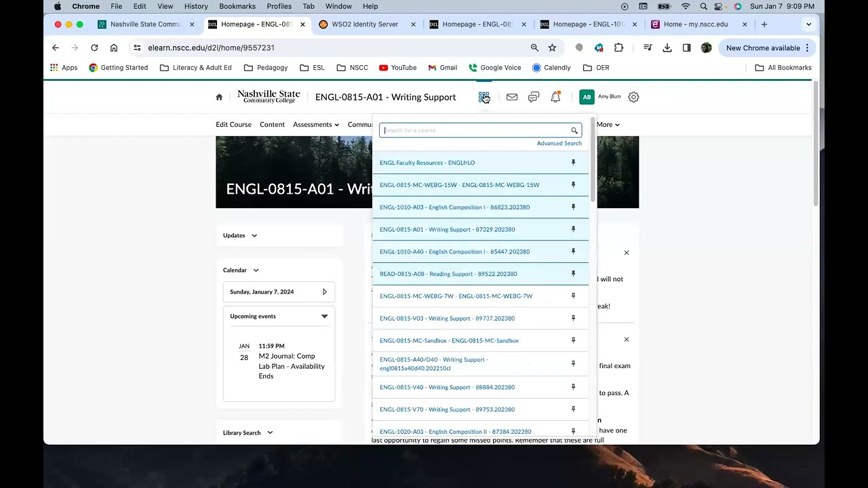Bookmark this page with star icon
This screenshot has height=488, width=868.
click(x=552, y=47)
